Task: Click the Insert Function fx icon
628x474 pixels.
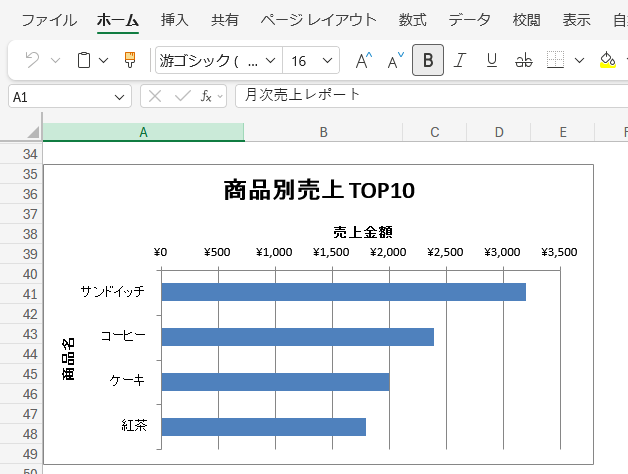Action: 206,97
